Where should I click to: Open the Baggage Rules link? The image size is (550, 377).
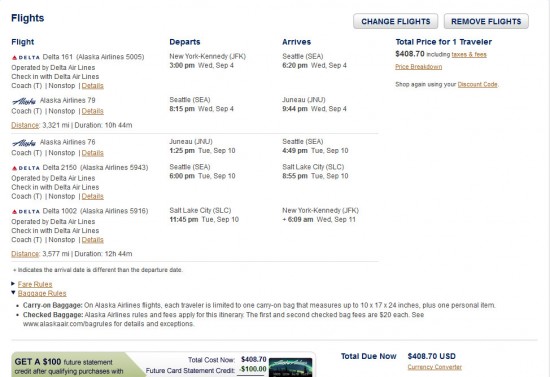click(42, 293)
